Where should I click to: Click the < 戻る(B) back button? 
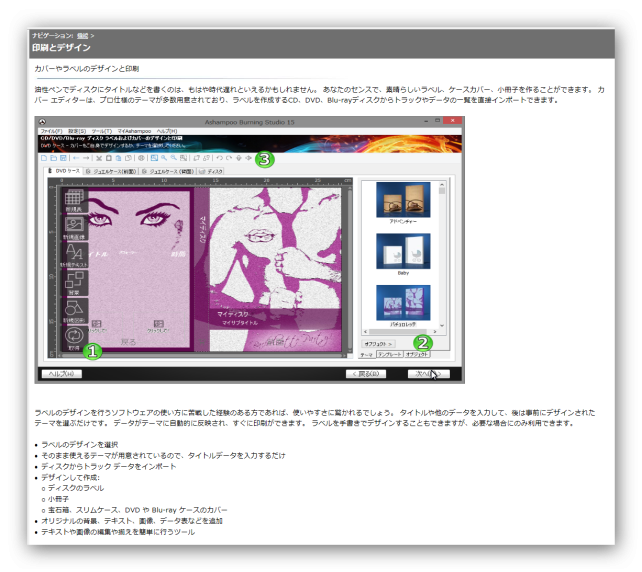pyautogui.click(x=366, y=374)
